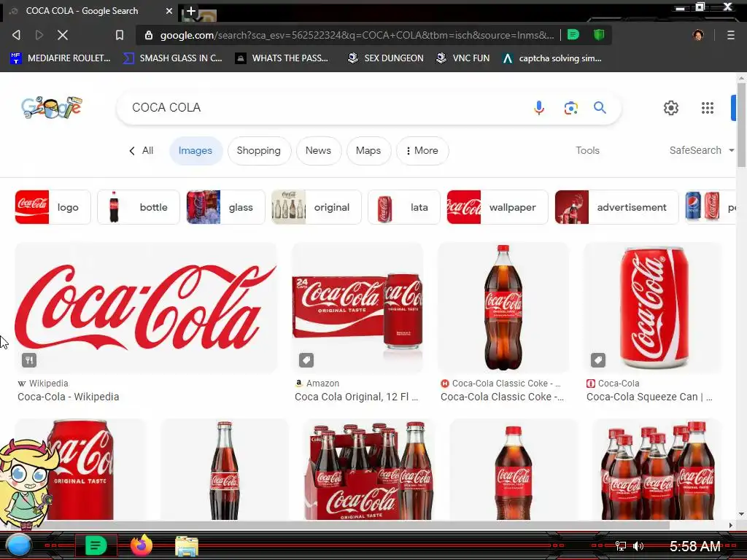Open the Tools filter options
The image size is (747, 560).
click(x=587, y=150)
